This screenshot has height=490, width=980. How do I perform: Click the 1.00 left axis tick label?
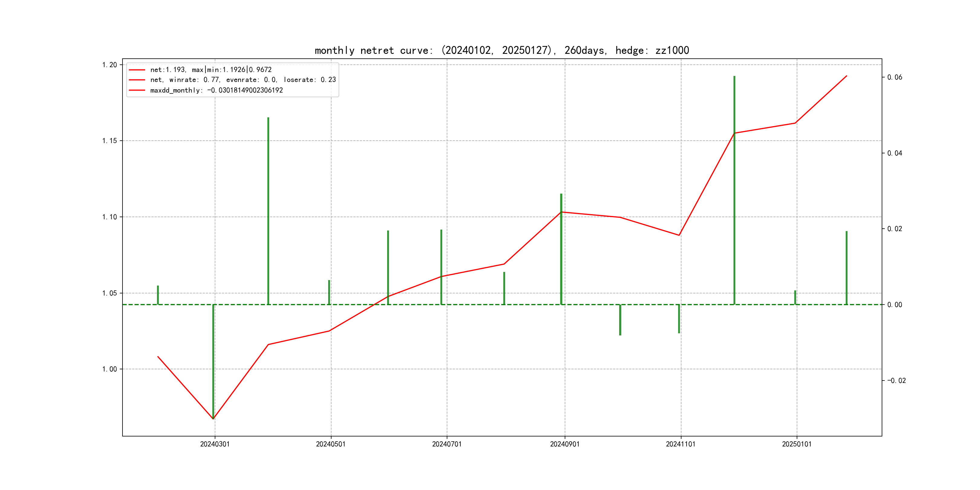(x=109, y=369)
